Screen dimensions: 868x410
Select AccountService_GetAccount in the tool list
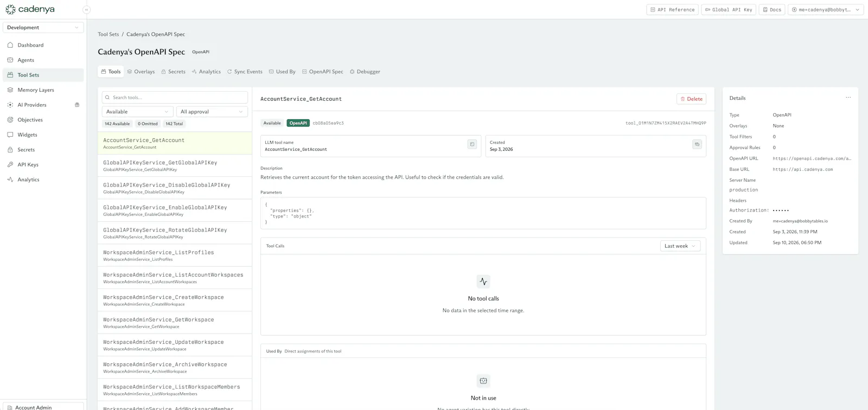coord(175,143)
